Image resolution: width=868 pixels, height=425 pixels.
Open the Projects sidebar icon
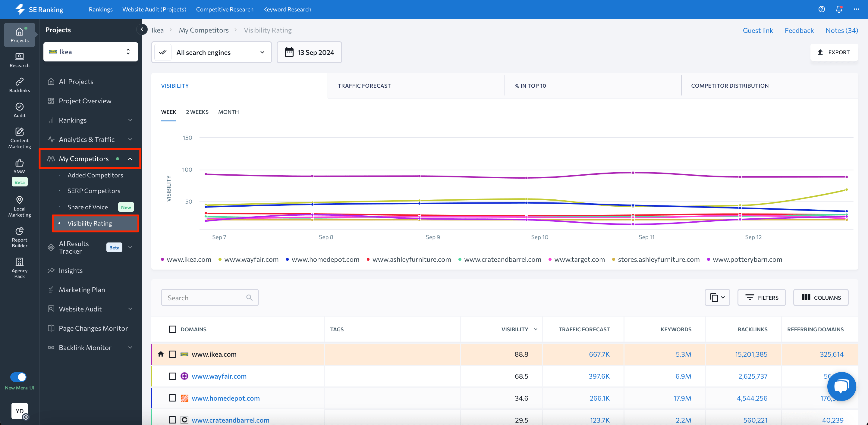tap(20, 35)
